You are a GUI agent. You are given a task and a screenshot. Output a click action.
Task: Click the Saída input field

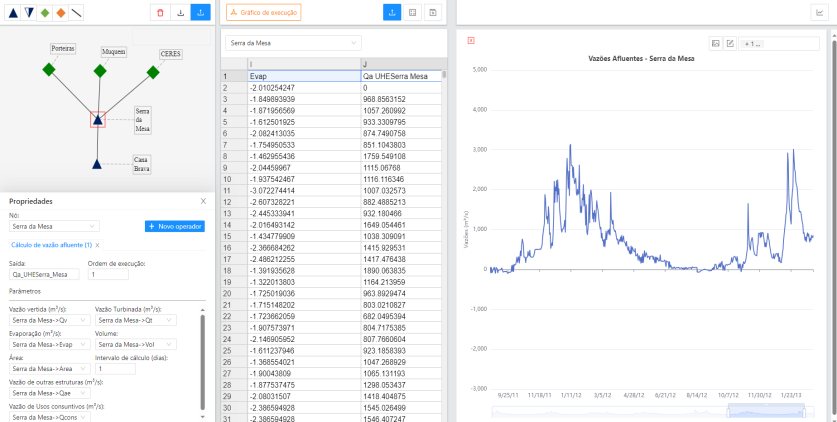coord(44,274)
